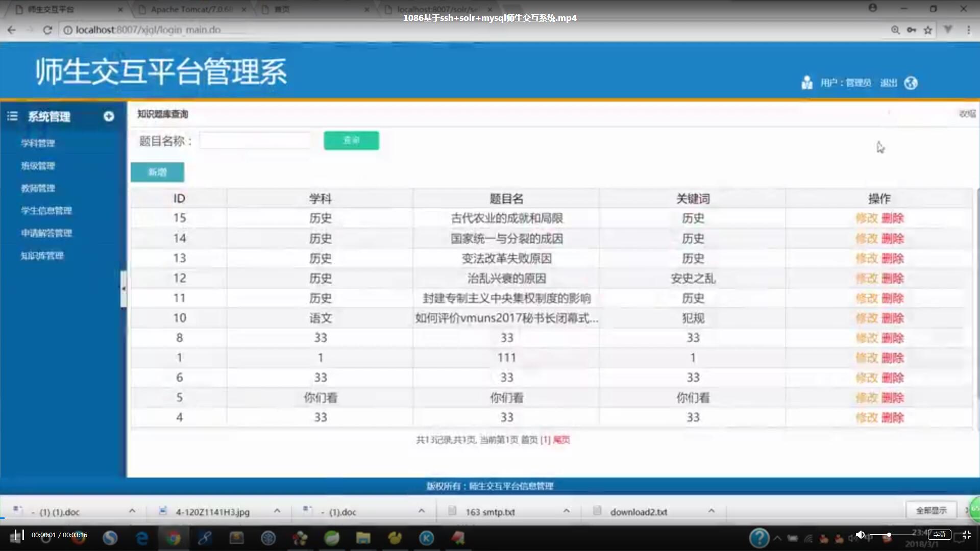Open menu for 4-120Z1141H3.jpg download
This screenshot has width=980, height=551.
click(x=277, y=511)
